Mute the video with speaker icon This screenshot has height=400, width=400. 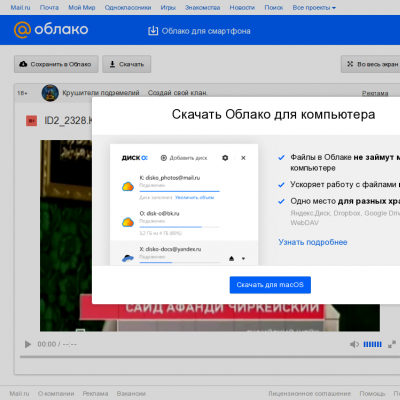354,344
